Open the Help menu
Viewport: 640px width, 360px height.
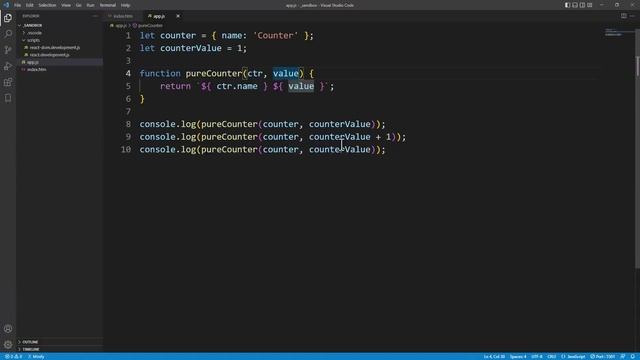125,5
